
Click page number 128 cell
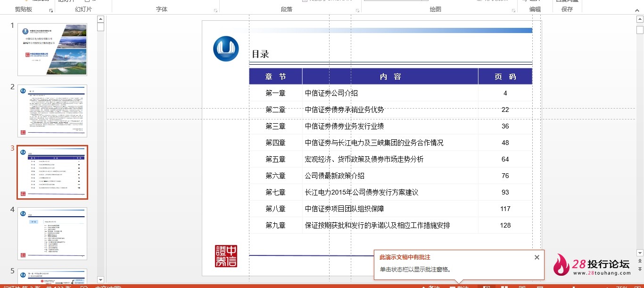coord(505,225)
